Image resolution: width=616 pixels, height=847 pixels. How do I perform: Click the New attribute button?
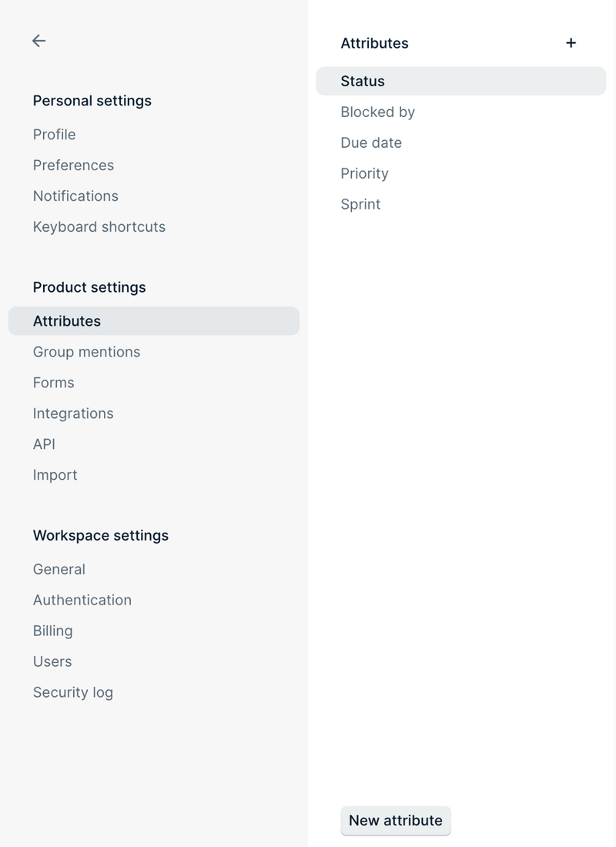396,821
